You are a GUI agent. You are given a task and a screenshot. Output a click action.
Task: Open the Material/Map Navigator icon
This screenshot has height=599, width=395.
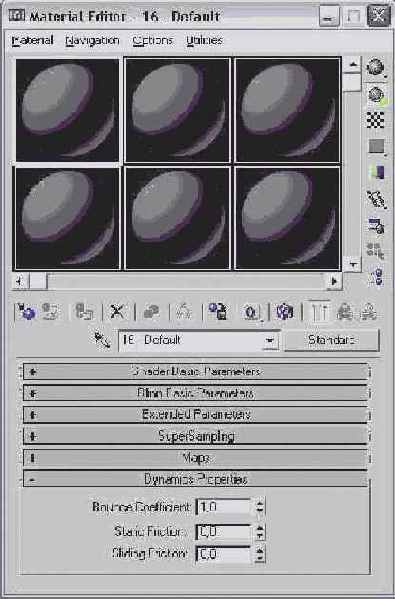click(376, 277)
